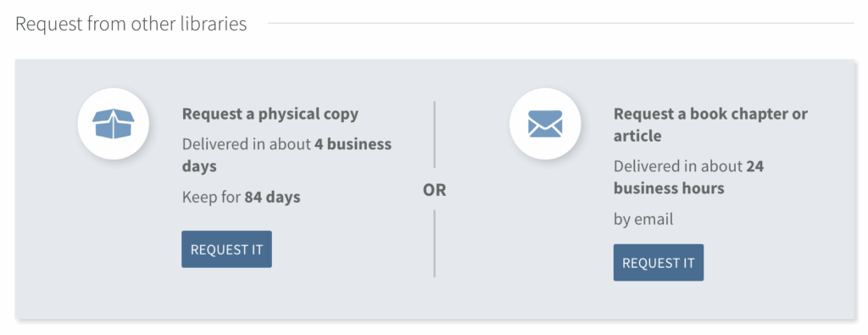Click the bold 'article' word in right heading

pyautogui.click(x=637, y=136)
